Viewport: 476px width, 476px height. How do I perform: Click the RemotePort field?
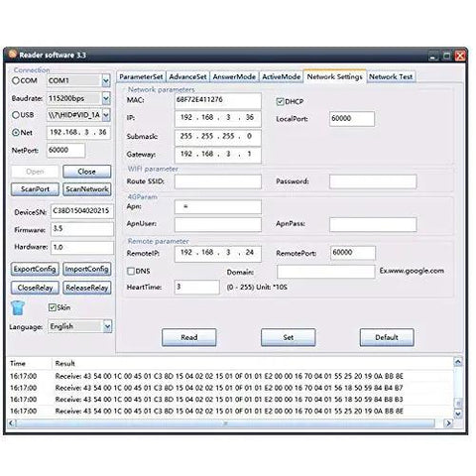(x=353, y=253)
